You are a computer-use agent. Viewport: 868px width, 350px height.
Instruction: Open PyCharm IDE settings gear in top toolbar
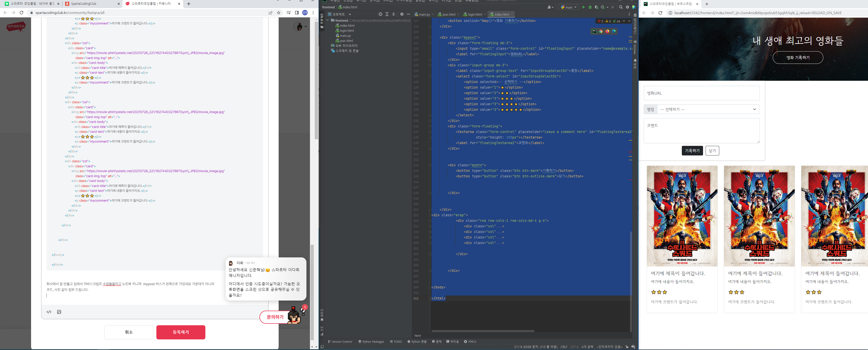tap(627, 7)
